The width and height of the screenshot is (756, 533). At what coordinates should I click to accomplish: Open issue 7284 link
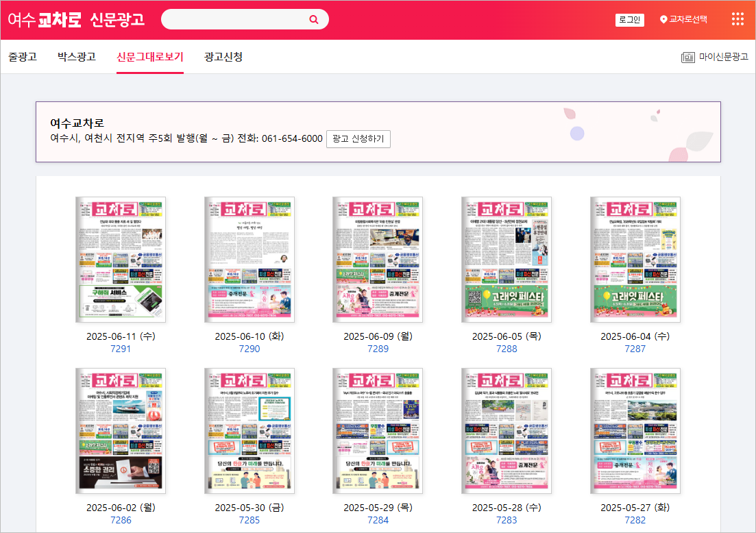coord(378,519)
